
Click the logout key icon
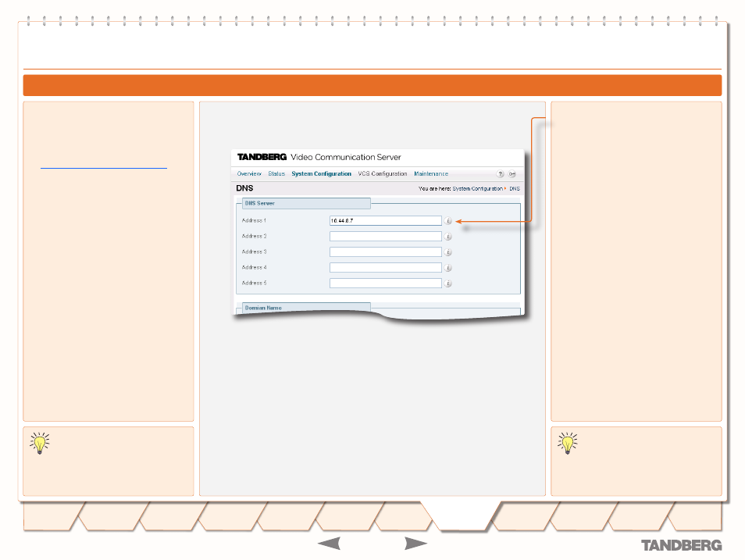pos(512,174)
